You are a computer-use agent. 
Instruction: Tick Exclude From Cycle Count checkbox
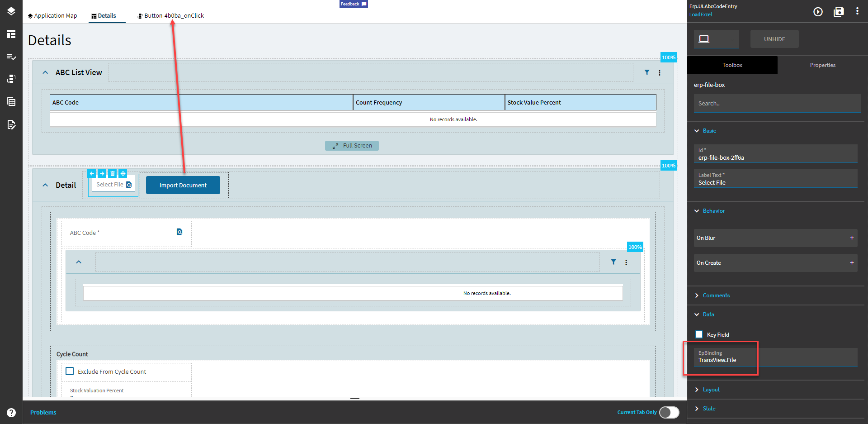point(70,371)
